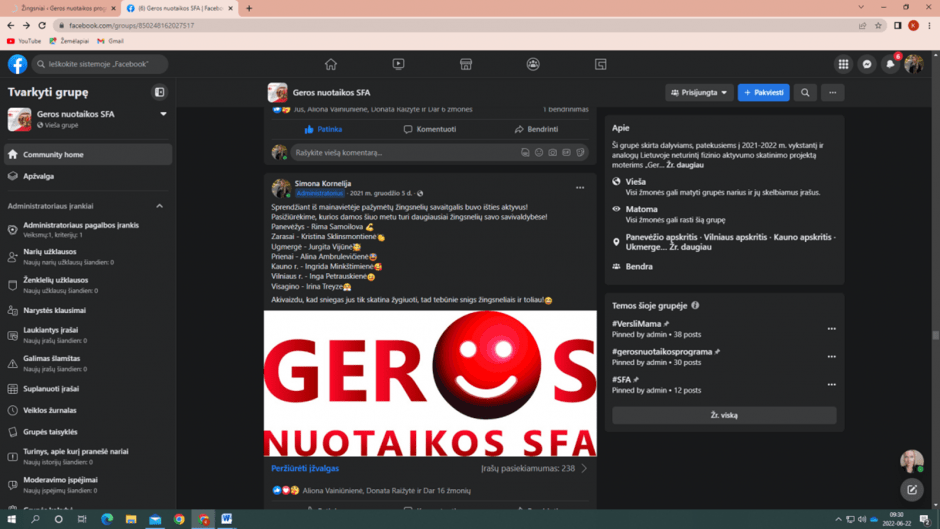Open Messenger chats icon

click(867, 64)
